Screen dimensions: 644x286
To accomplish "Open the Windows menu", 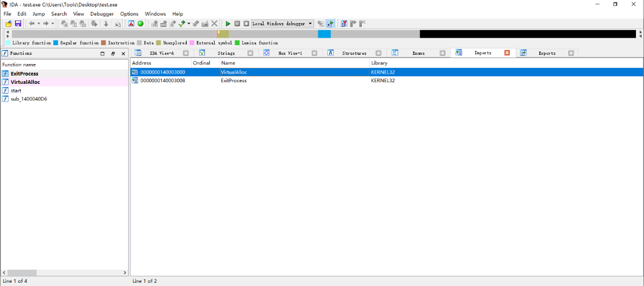I will click(x=156, y=14).
